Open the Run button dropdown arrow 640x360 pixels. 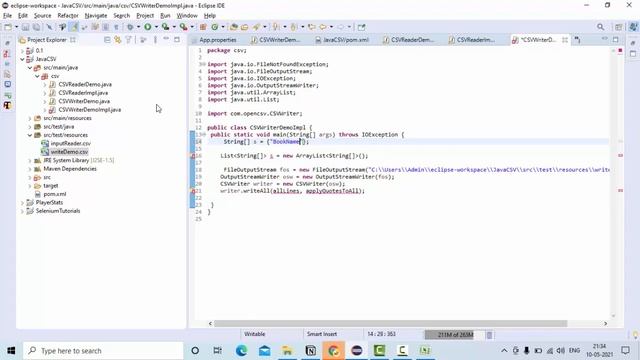click(156, 27)
